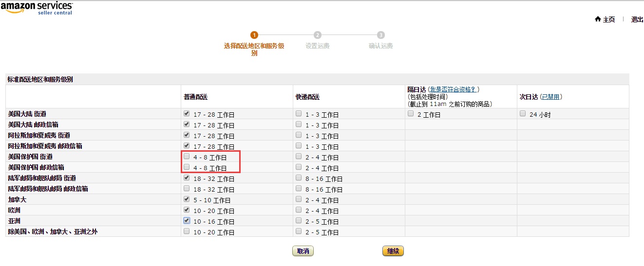Check 隔日达 2 工作日 for 美国大陆 街道
The image size is (644, 266).
point(411,114)
